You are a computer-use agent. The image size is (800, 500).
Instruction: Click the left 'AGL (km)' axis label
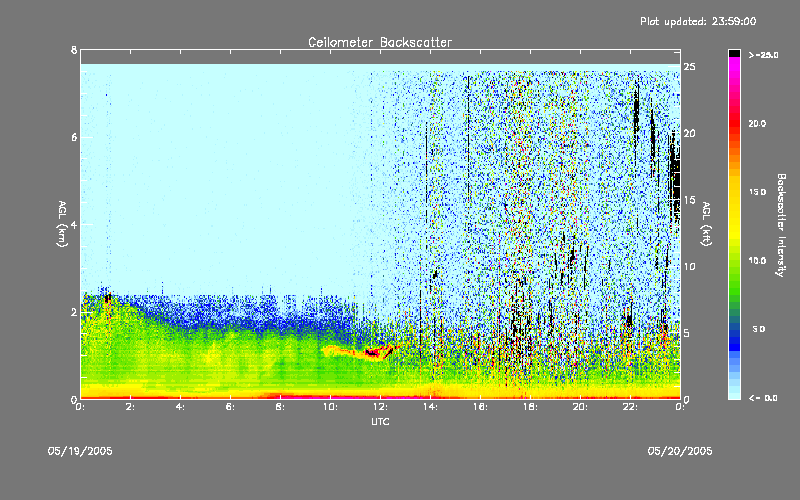(x=62, y=224)
